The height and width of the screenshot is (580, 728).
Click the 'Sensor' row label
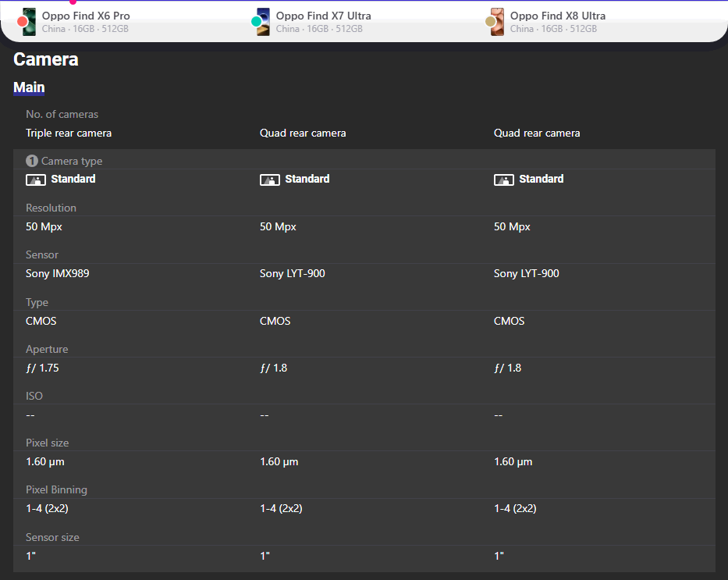(42, 255)
